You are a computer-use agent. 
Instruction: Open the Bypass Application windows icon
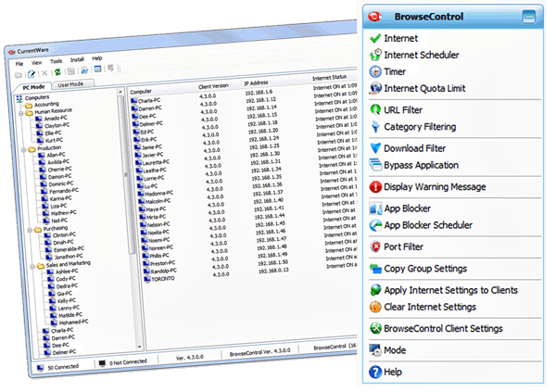tap(375, 165)
